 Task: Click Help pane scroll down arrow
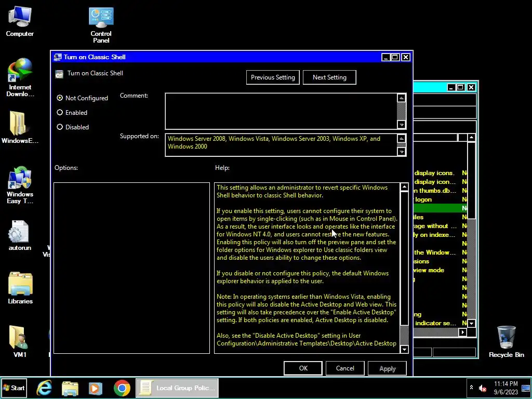tap(404, 349)
